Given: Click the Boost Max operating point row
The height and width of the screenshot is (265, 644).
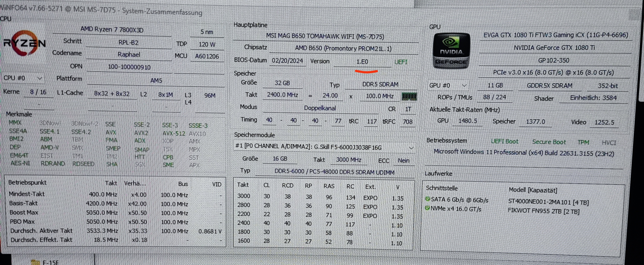Looking at the screenshot, I should point(115,213).
